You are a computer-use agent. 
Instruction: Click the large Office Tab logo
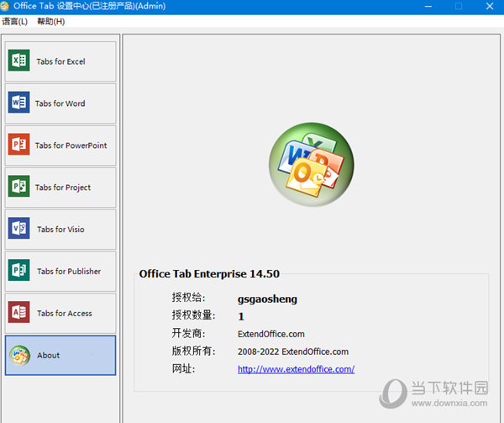click(311, 164)
